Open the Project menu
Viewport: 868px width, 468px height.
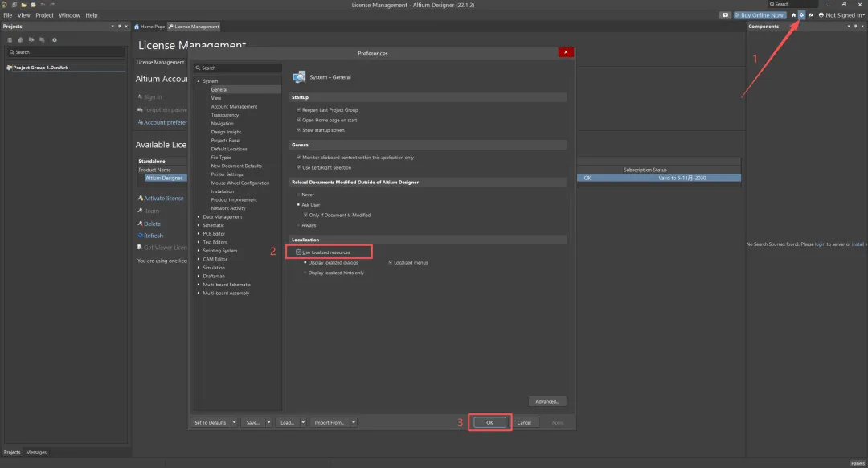click(x=45, y=15)
